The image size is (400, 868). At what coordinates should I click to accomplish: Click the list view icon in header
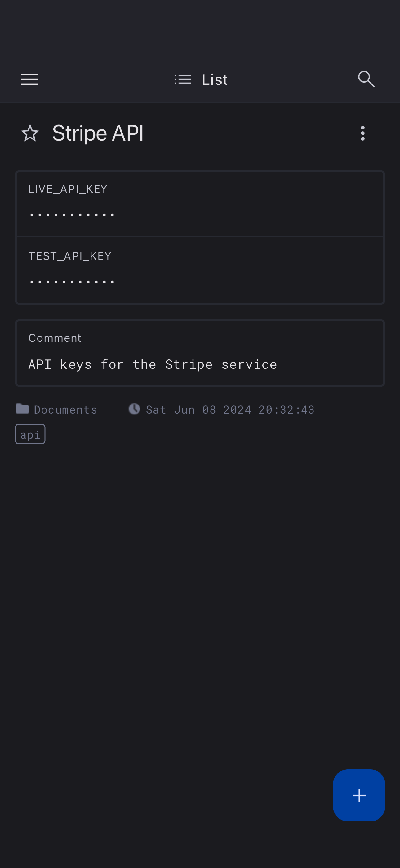[x=183, y=79]
